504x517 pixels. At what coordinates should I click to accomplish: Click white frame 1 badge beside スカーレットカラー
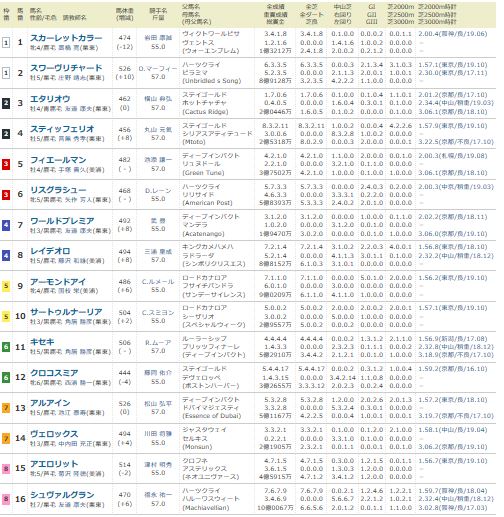tap(6, 43)
